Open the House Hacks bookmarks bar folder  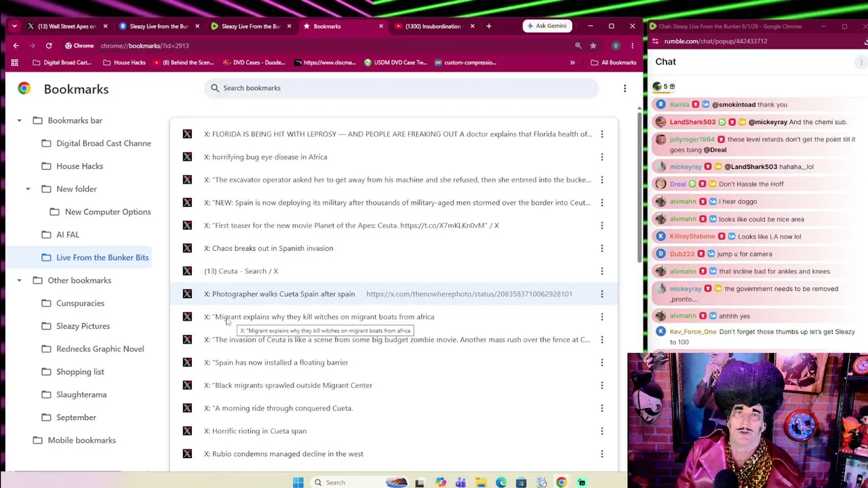tap(124, 62)
